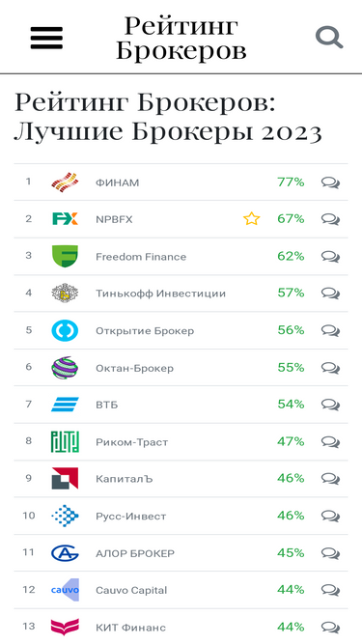
Task: Click the Cauvo Capital logo thumbnail
Action: (x=65, y=590)
